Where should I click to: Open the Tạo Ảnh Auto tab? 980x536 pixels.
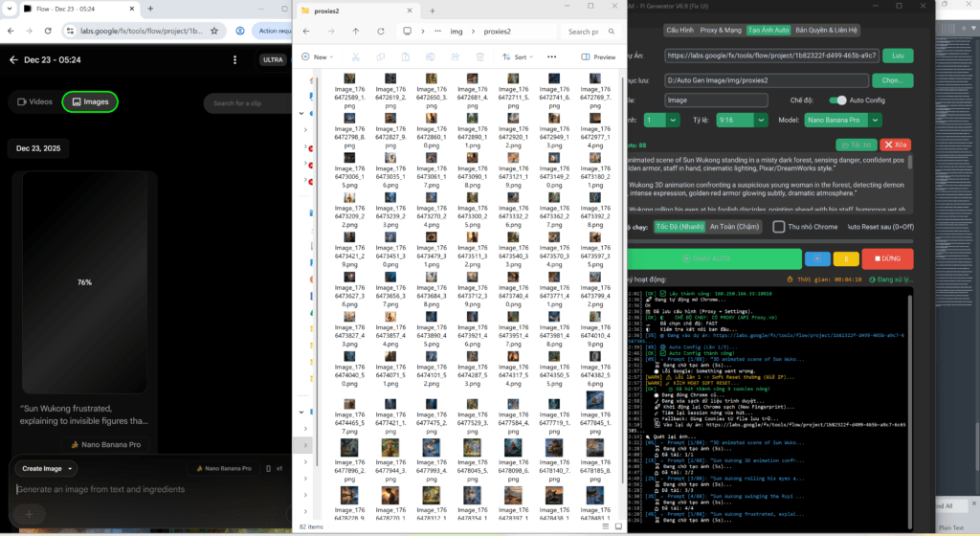(768, 30)
